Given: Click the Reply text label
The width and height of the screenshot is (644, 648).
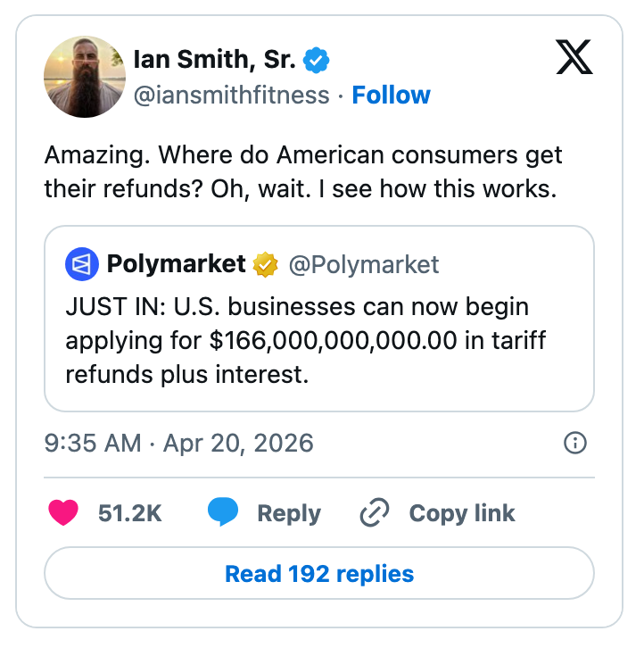Looking at the screenshot, I should [x=288, y=513].
